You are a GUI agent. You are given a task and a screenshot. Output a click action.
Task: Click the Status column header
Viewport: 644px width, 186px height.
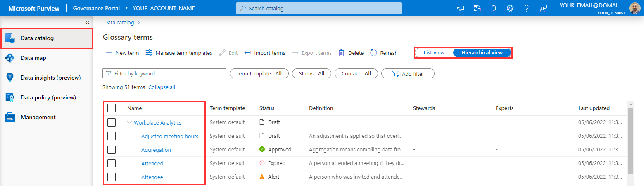[x=267, y=108]
